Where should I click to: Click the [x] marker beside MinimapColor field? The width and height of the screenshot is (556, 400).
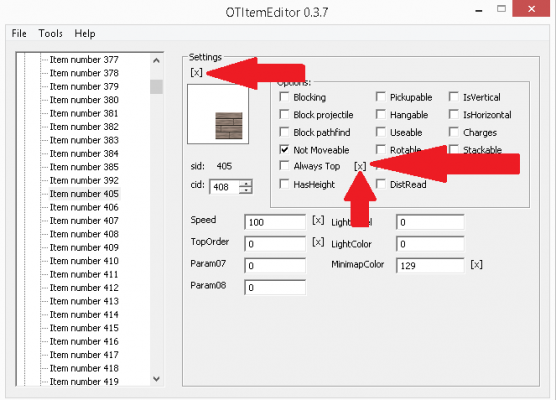coord(476,265)
